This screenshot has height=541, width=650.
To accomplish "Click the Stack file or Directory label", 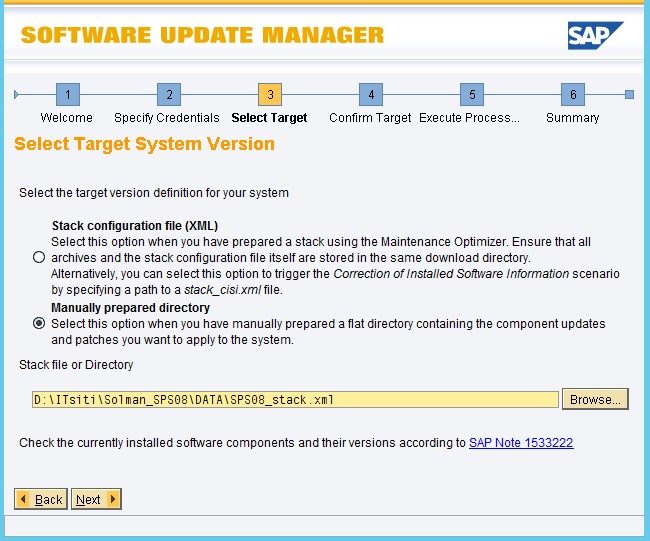I will pos(76,365).
